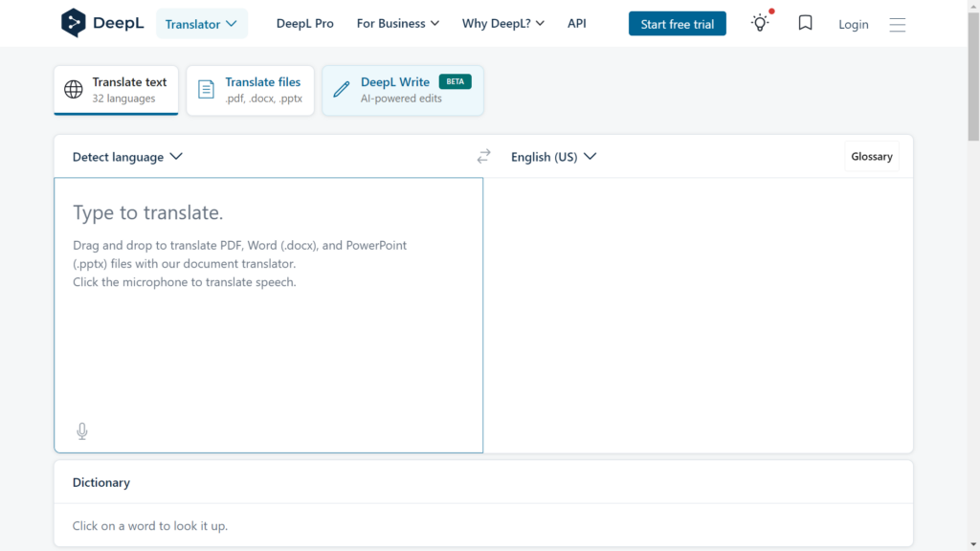Click the globe icon for Translate text

pos(74,90)
